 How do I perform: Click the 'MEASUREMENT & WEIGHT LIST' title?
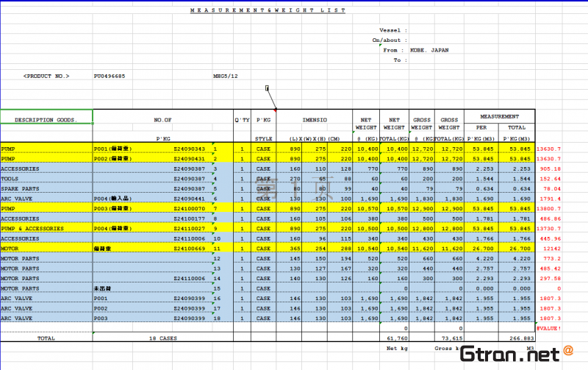click(268, 10)
